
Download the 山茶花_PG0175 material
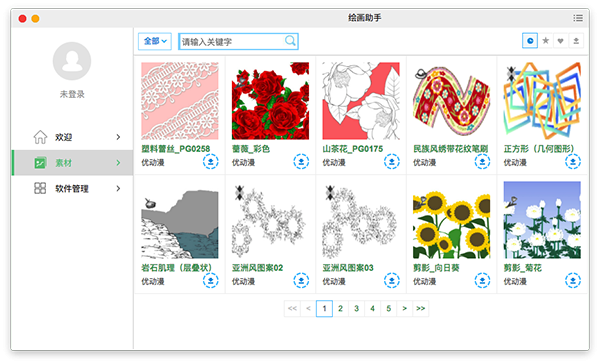(x=392, y=162)
